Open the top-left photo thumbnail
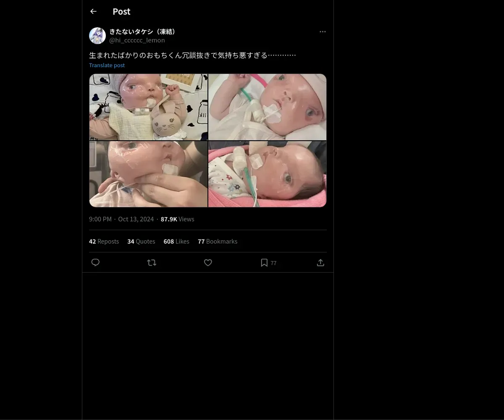 click(x=148, y=107)
